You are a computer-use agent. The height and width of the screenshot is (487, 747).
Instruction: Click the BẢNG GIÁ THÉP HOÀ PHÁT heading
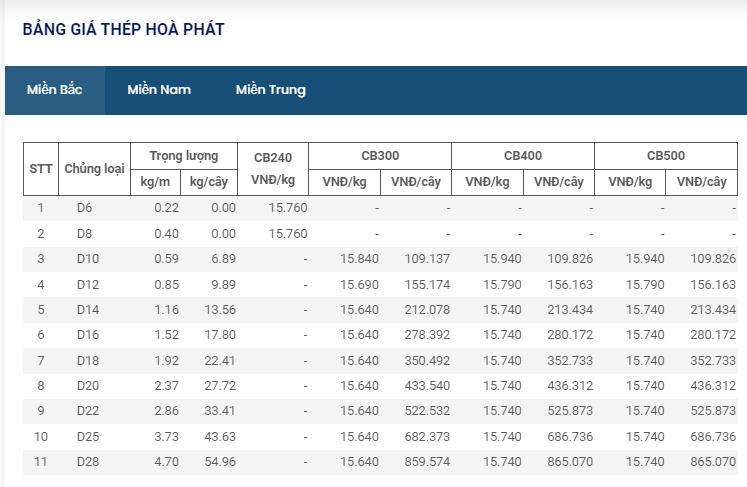(x=123, y=29)
